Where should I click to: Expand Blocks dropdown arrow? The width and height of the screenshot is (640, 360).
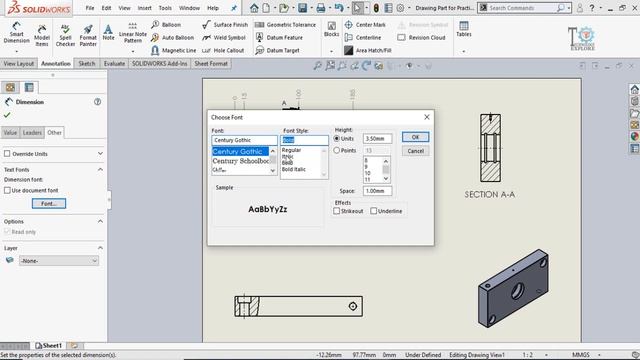(331, 51)
